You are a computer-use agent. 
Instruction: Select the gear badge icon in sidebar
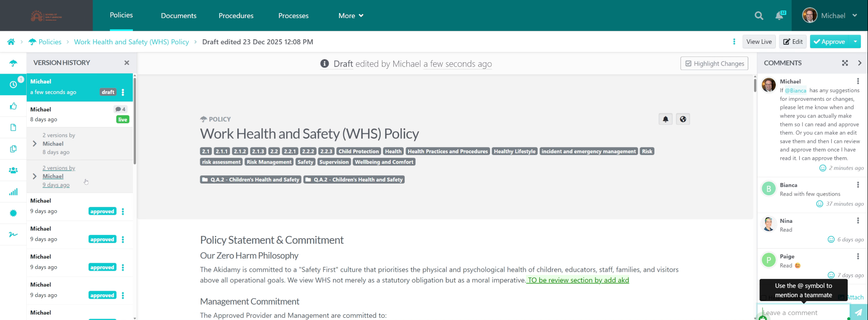pos(13,213)
